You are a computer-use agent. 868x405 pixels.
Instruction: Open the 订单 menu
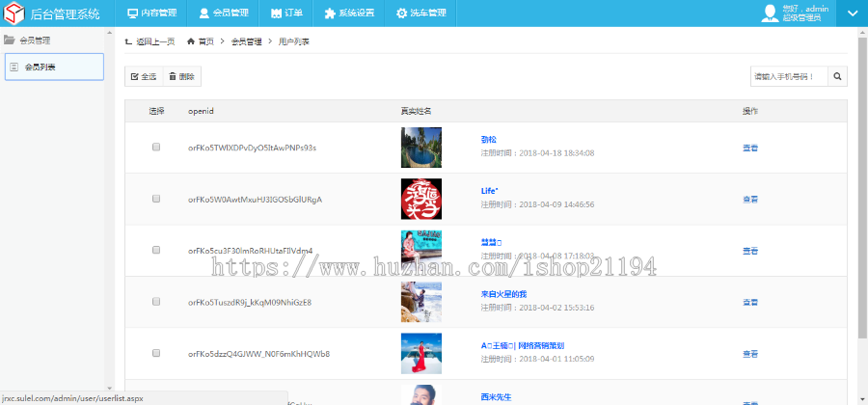(x=286, y=13)
